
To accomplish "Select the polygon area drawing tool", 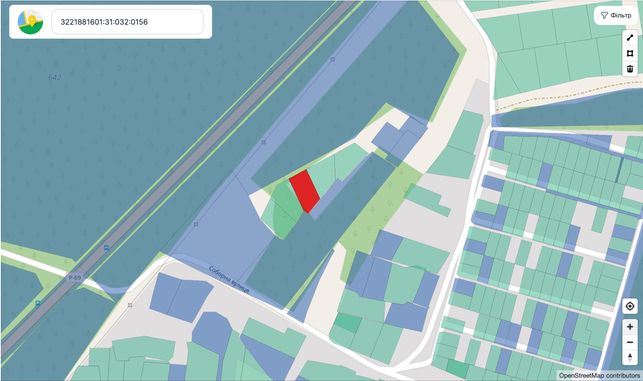I will point(630,53).
